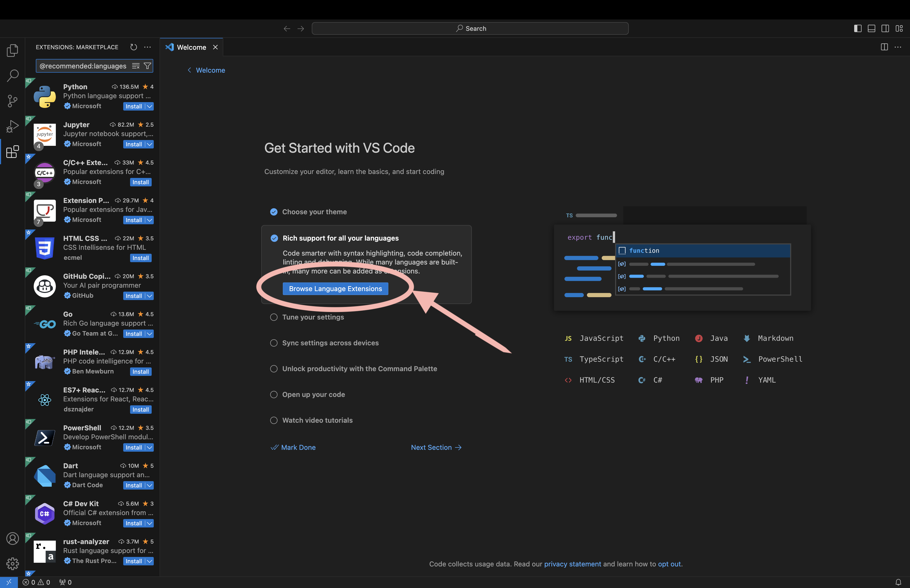
Task: Open the Jupyter extension via its logo
Action: pyautogui.click(x=45, y=134)
